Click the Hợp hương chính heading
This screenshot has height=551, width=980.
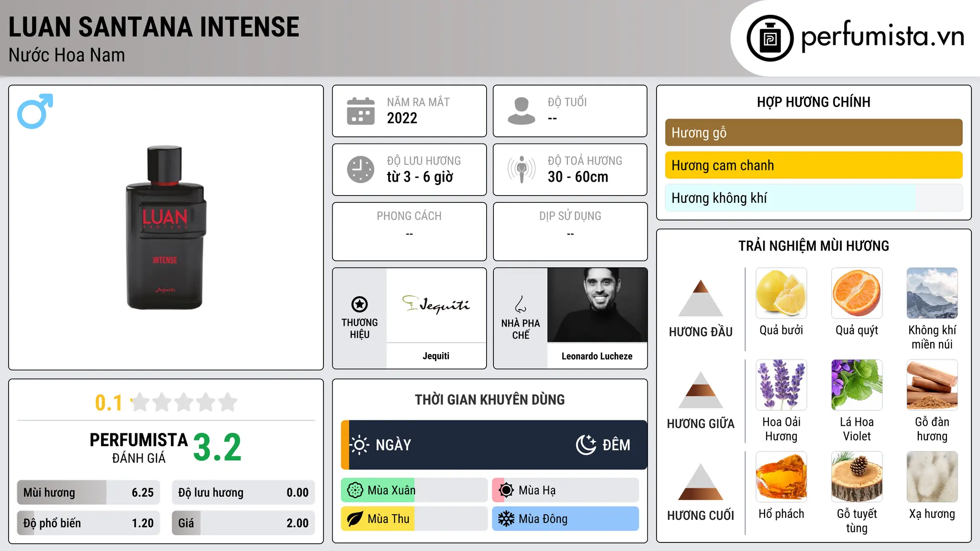tap(813, 102)
